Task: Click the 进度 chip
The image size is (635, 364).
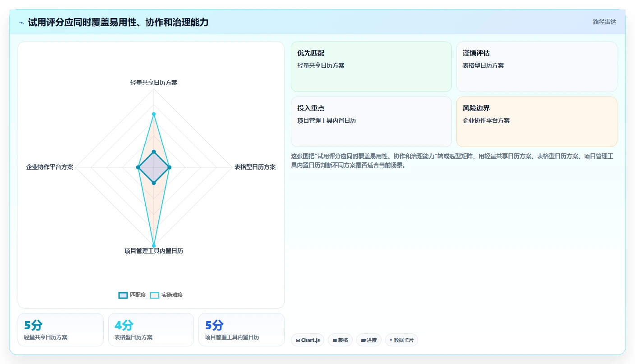Action: [369, 340]
